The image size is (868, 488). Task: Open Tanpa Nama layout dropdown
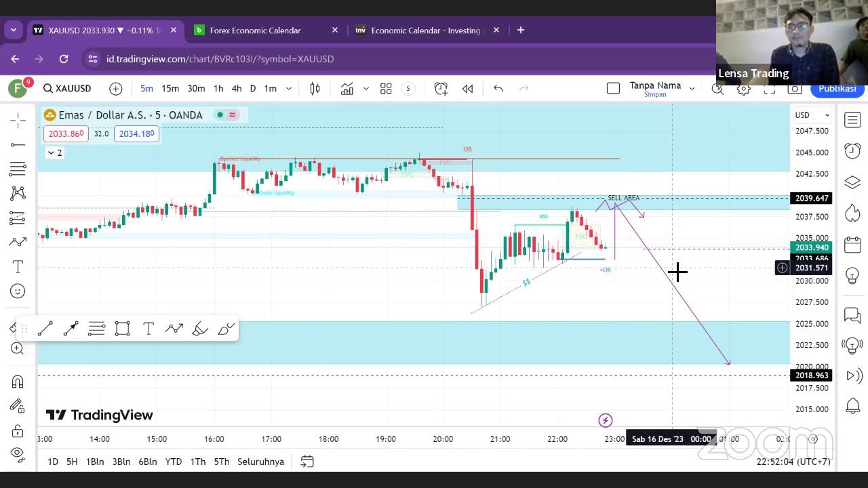[692, 88]
